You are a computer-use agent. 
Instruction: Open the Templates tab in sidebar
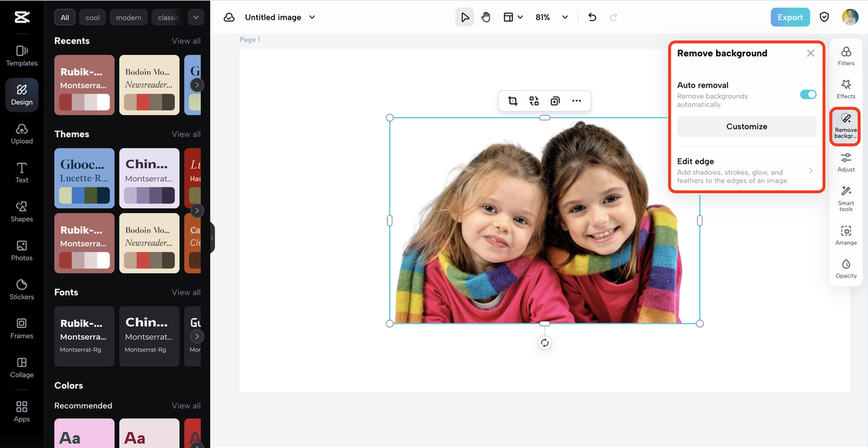pos(22,56)
